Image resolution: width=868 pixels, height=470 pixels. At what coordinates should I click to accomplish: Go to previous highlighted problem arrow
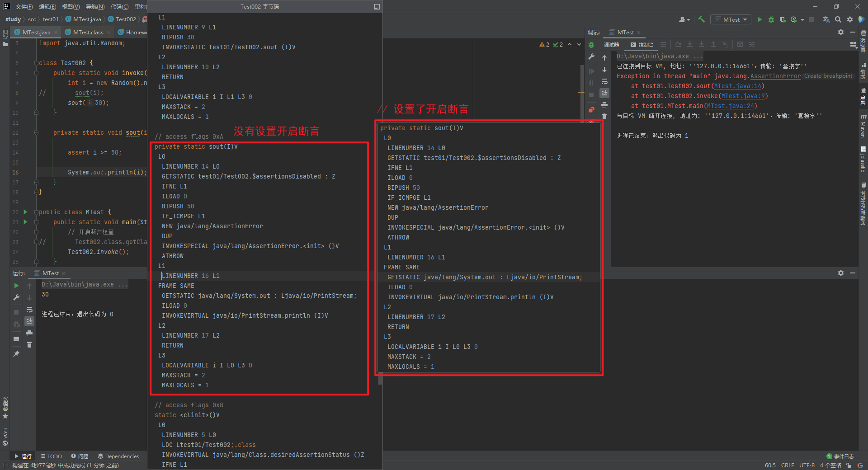pos(570,44)
